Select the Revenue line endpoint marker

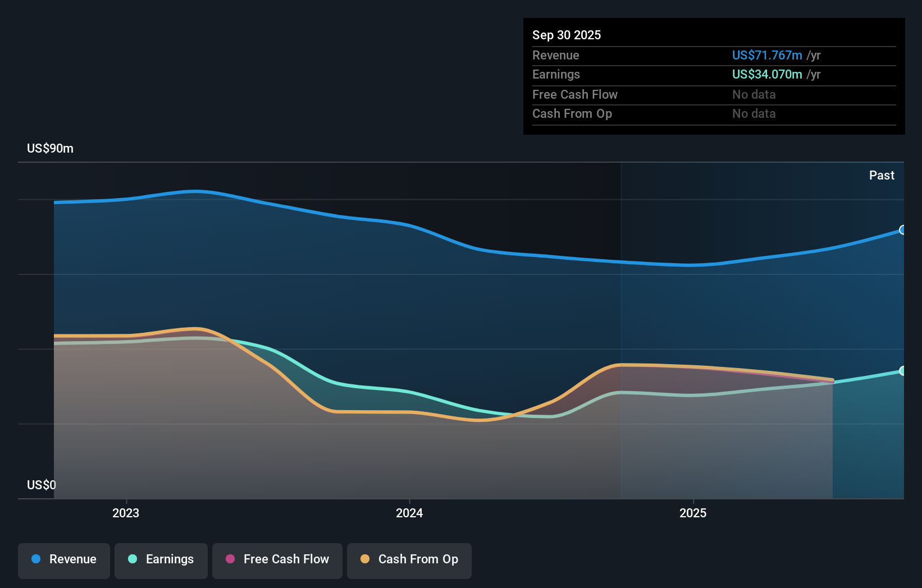[x=902, y=230]
